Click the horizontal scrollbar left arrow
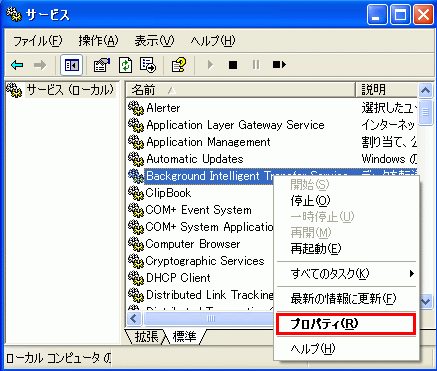This screenshot has width=437, height=371. click(134, 318)
